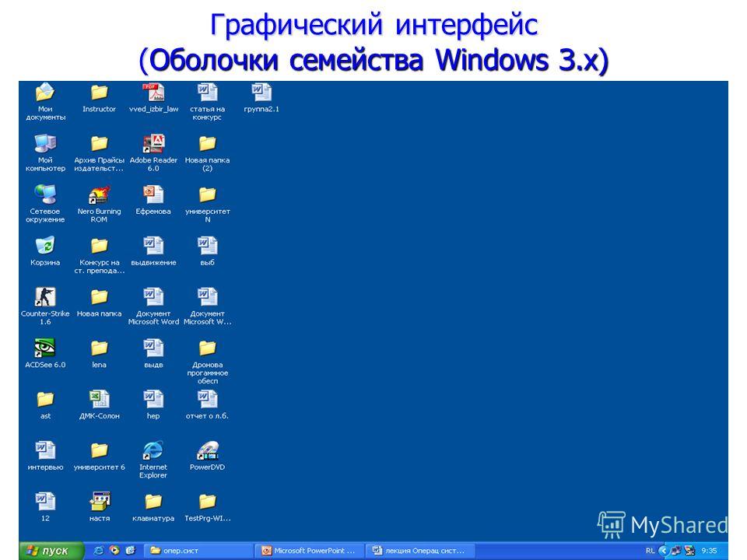Click the 9:35 taskbar clock

click(710, 551)
